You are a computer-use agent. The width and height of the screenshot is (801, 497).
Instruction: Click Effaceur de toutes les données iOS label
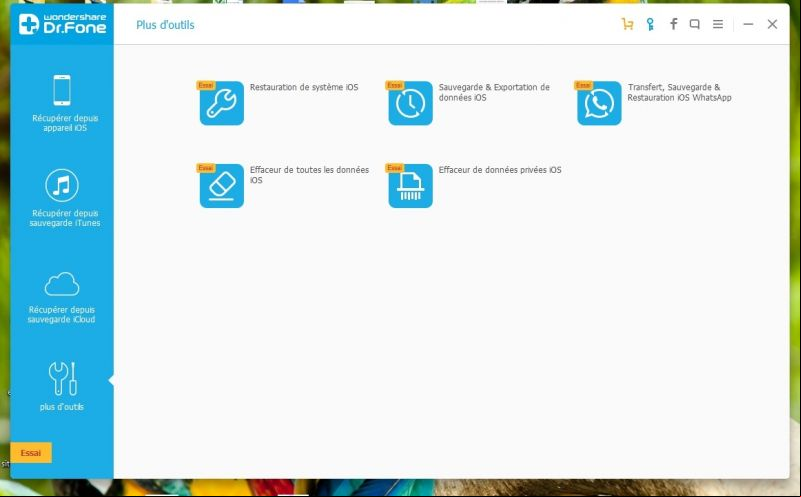coord(309,175)
